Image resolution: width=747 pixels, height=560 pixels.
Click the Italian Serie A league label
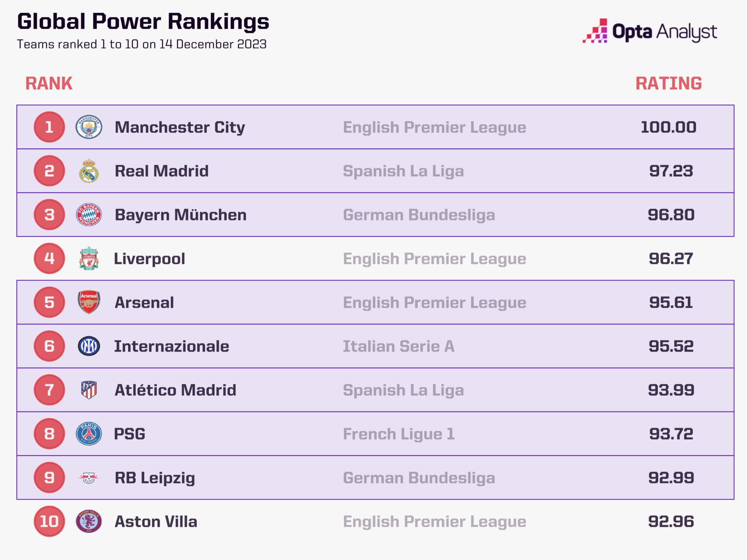(399, 346)
